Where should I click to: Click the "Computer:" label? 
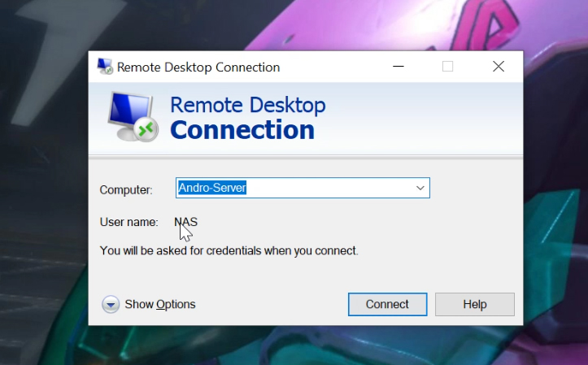pos(126,190)
